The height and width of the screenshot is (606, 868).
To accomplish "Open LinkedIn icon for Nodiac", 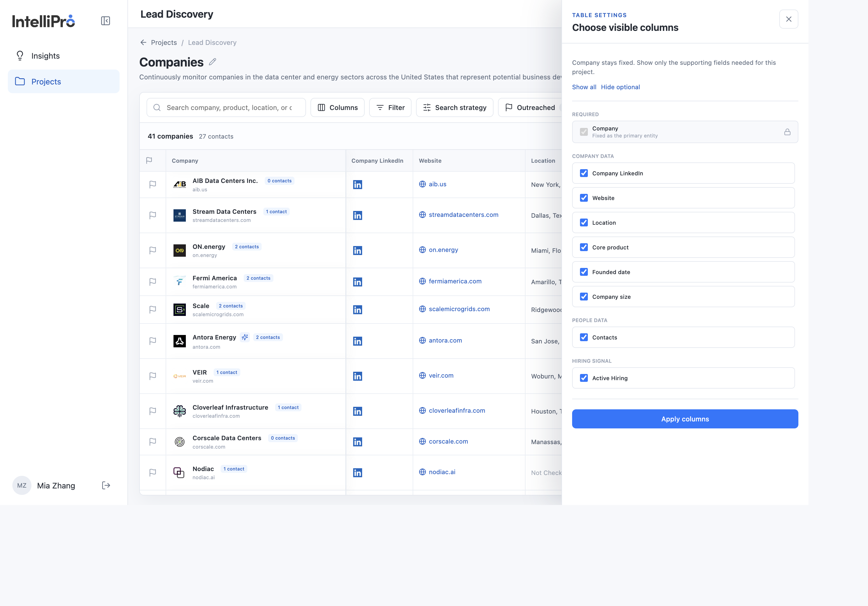I will point(358,473).
